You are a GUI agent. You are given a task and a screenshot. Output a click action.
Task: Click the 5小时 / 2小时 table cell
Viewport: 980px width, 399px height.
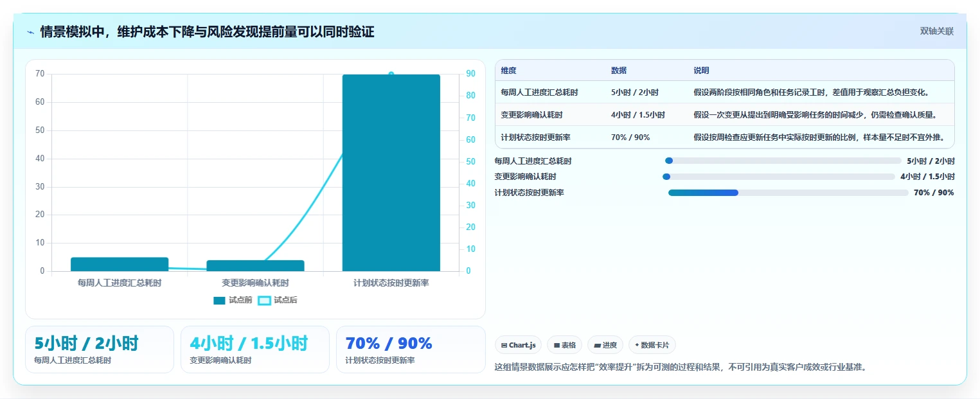(634, 93)
